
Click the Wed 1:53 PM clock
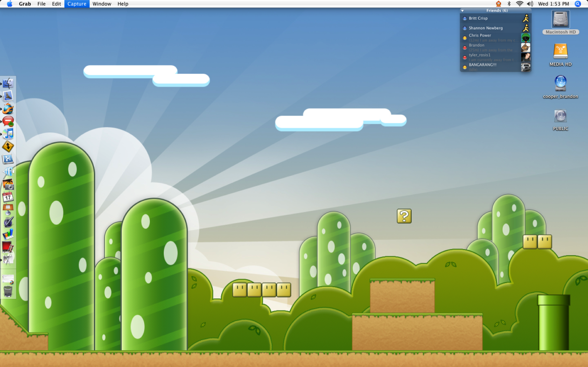coord(553,4)
